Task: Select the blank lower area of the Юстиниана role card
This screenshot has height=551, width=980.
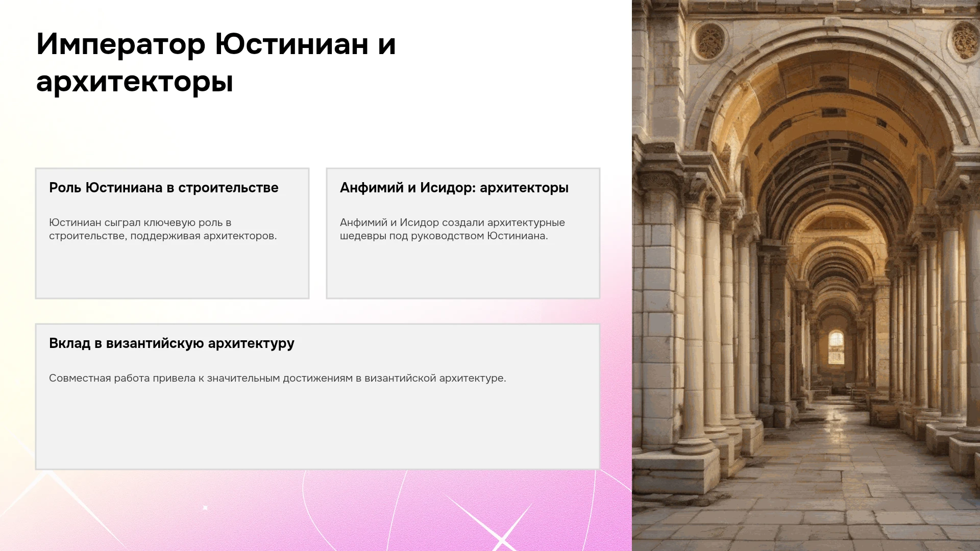Action: pos(172,270)
